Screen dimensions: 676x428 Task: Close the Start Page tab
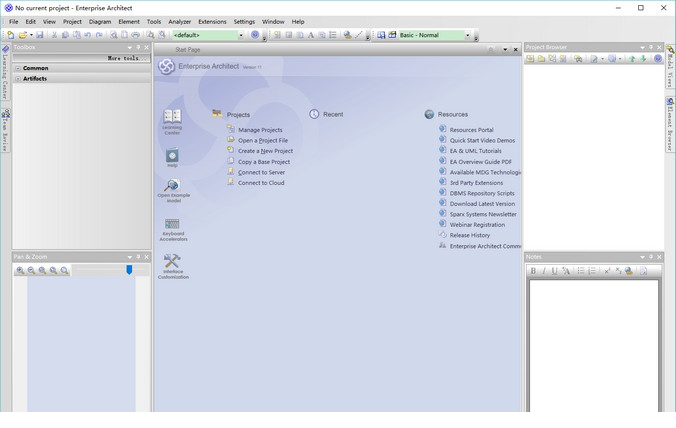coord(515,50)
